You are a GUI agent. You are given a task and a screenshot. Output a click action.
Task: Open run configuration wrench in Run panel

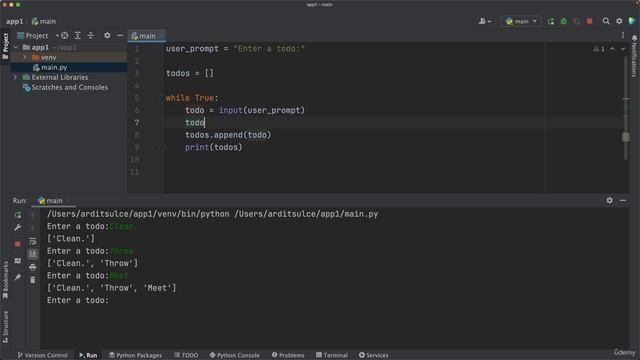coord(18,228)
